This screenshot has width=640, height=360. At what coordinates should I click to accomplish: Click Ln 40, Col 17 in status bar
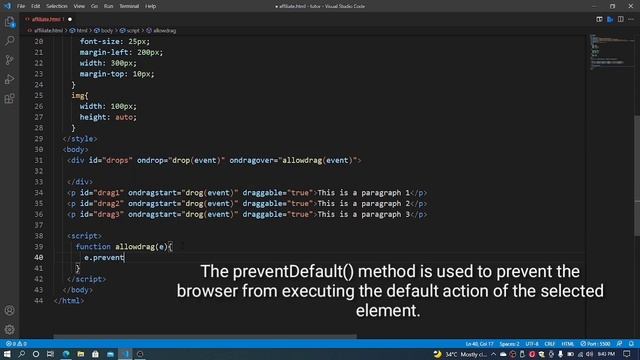(x=480, y=344)
